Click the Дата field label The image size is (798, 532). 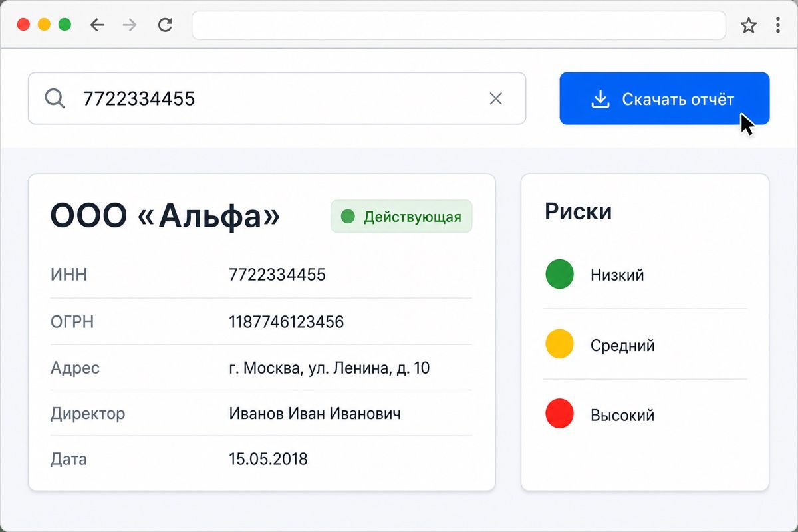[69, 459]
